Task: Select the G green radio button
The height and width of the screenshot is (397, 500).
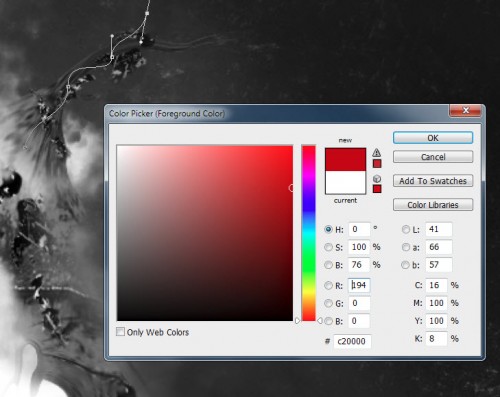Action: pyautogui.click(x=328, y=303)
